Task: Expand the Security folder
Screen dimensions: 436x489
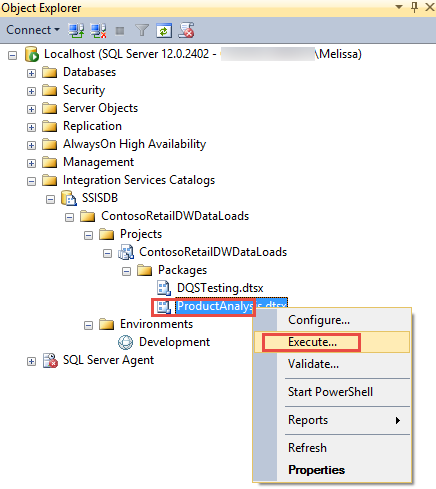Action: tap(31, 91)
